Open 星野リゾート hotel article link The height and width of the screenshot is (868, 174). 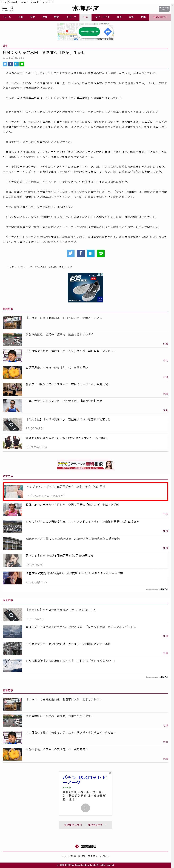81,627
